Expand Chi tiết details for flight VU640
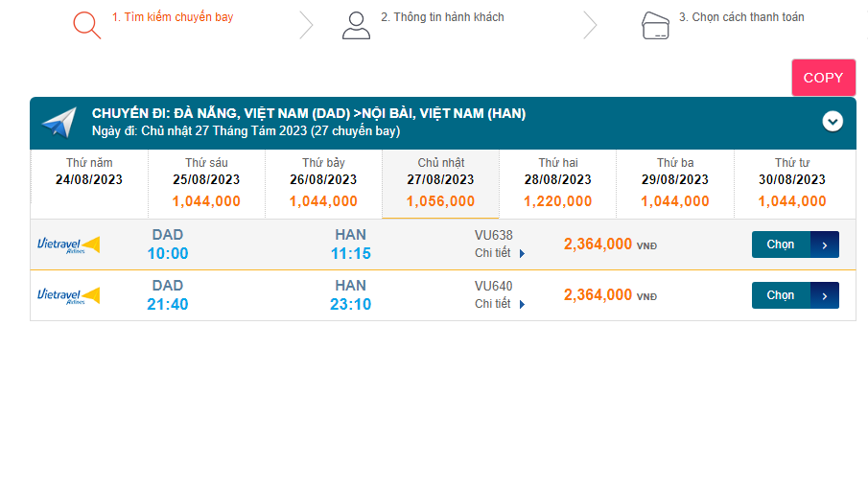The width and height of the screenshot is (868, 489). tap(500, 304)
